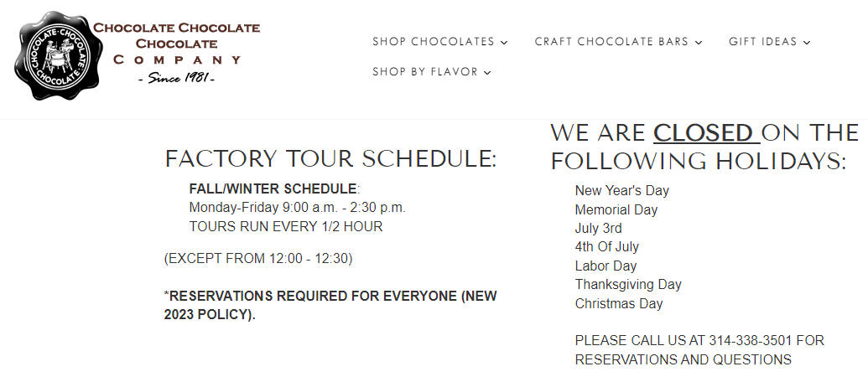Viewport: 868px width, 382px height.
Task: Expand the chevron beside Craft Chocolate Bars
Action: coord(698,43)
